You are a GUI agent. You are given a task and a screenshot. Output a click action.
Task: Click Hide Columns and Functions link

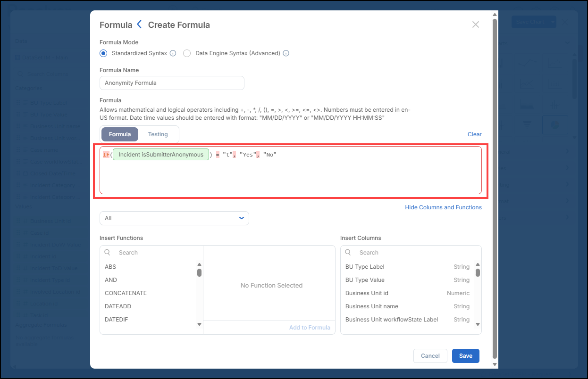pyautogui.click(x=443, y=207)
